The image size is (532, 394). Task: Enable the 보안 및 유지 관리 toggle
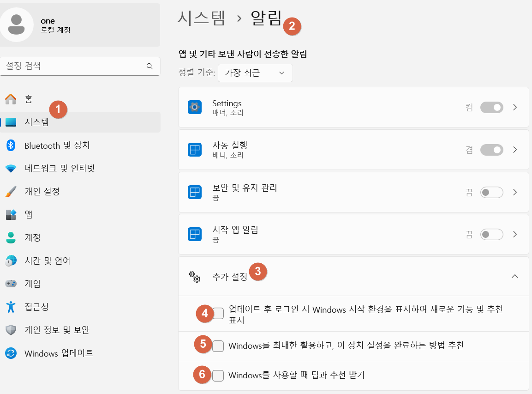[491, 193]
